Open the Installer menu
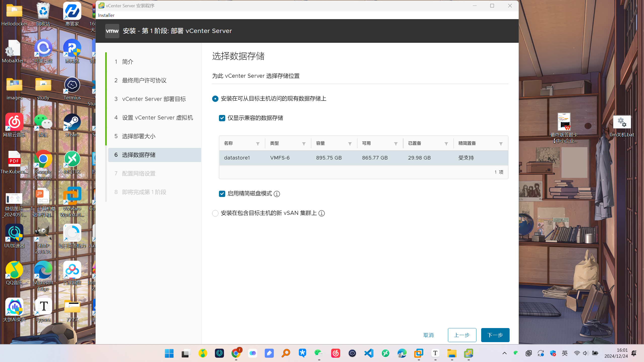The image size is (644, 362). coord(106,15)
